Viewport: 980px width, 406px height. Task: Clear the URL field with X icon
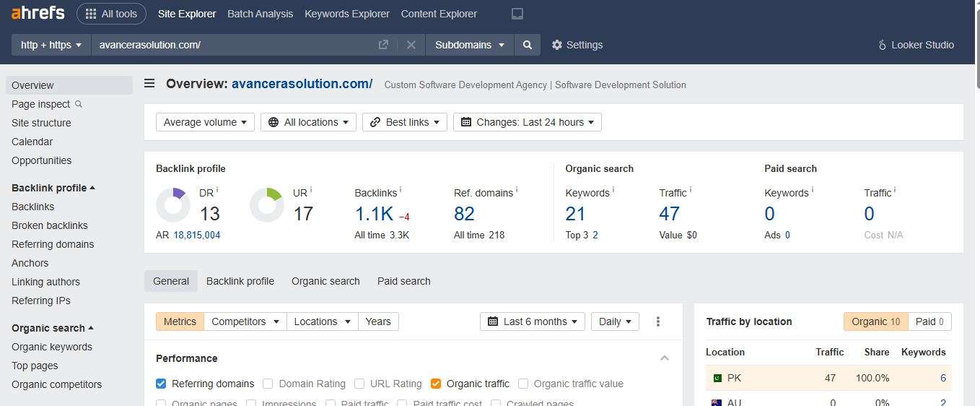411,45
